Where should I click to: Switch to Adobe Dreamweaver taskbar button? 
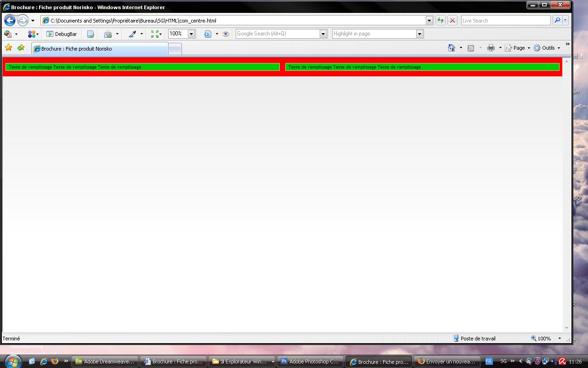[105, 362]
